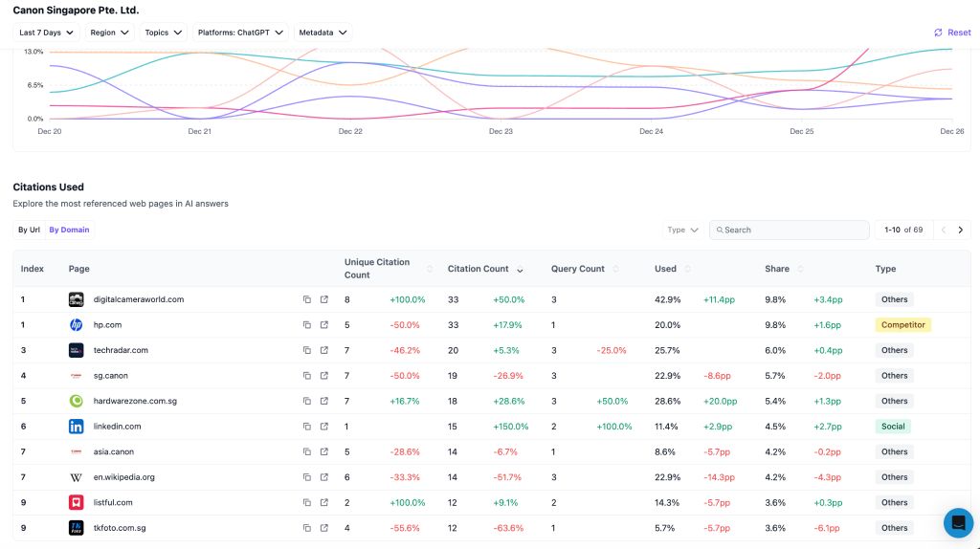Expand the Region filter dropdown
This screenshot has height=549, width=980.
point(109,33)
